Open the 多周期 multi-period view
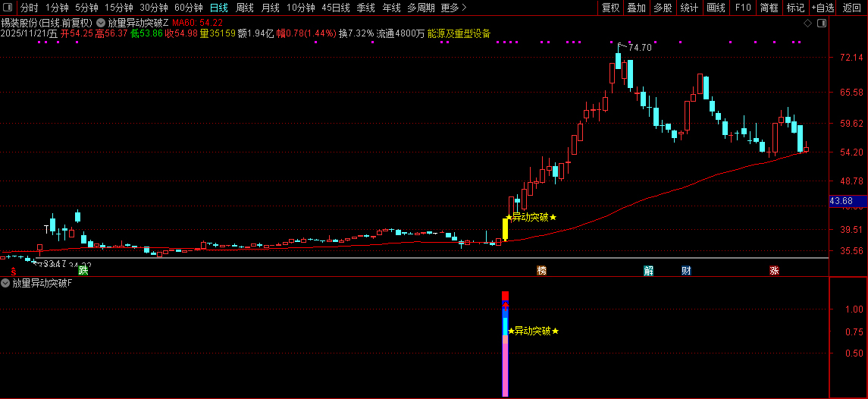 click(x=421, y=8)
